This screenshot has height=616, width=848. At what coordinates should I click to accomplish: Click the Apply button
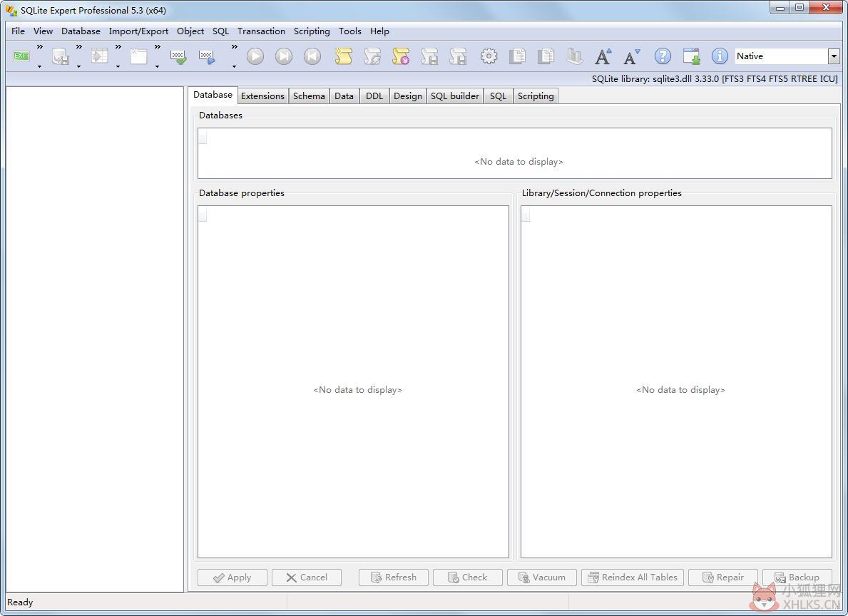pos(233,577)
